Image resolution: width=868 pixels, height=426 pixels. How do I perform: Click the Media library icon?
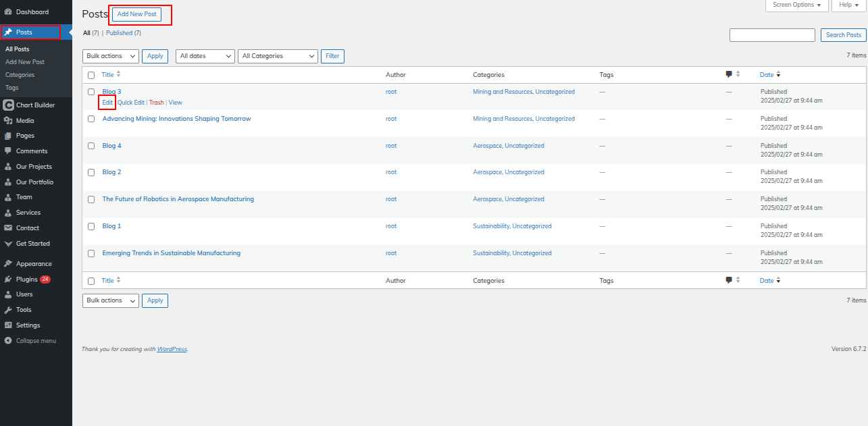(7, 121)
